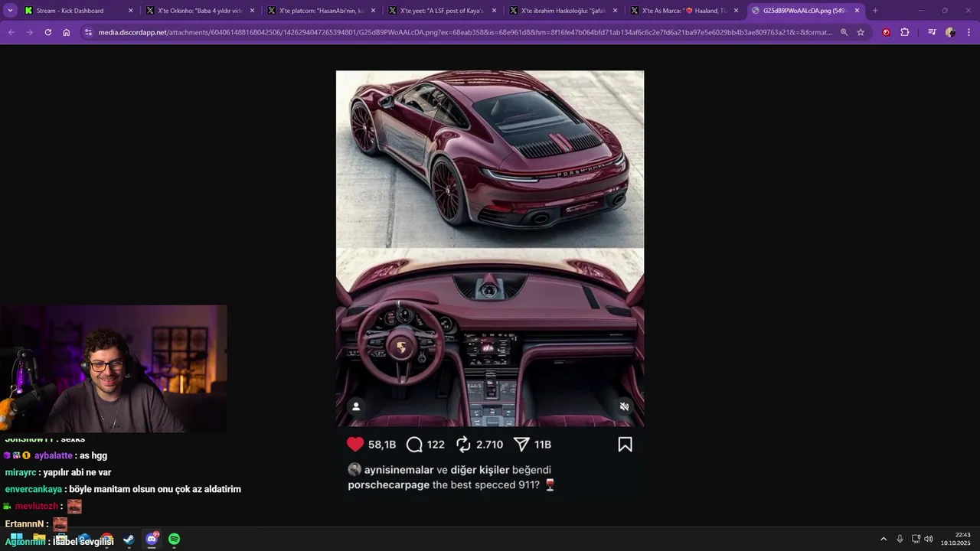The width and height of the screenshot is (980, 551).
Task: Open Steam from the taskbar
Action: (129, 540)
